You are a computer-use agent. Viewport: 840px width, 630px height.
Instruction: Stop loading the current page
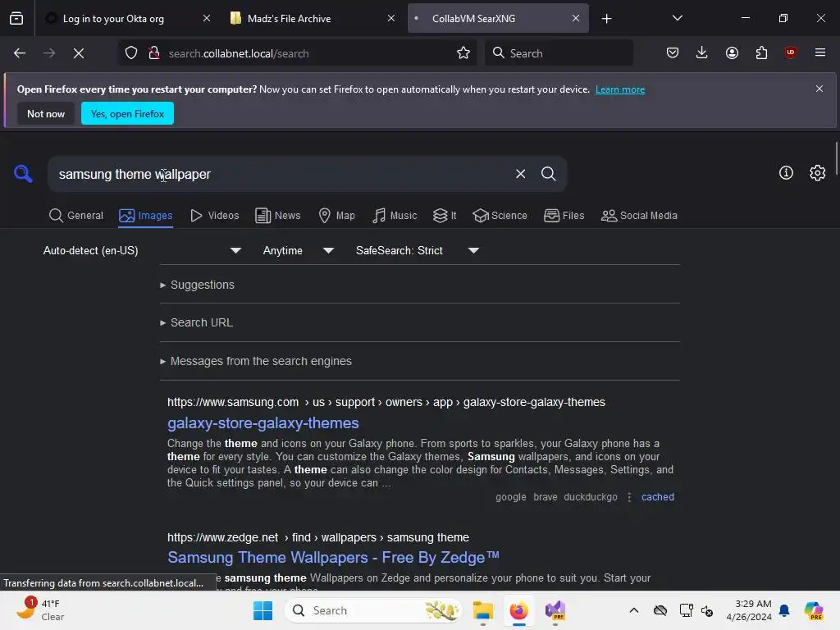click(x=78, y=53)
